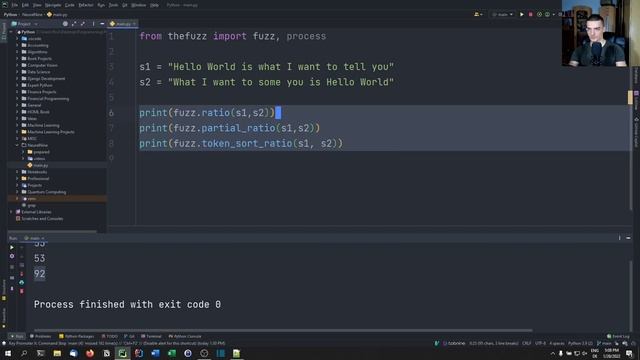Open Run panel settings wrench icon
The width and height of the screenshot is (640, 360).
[x=12, y=256]
